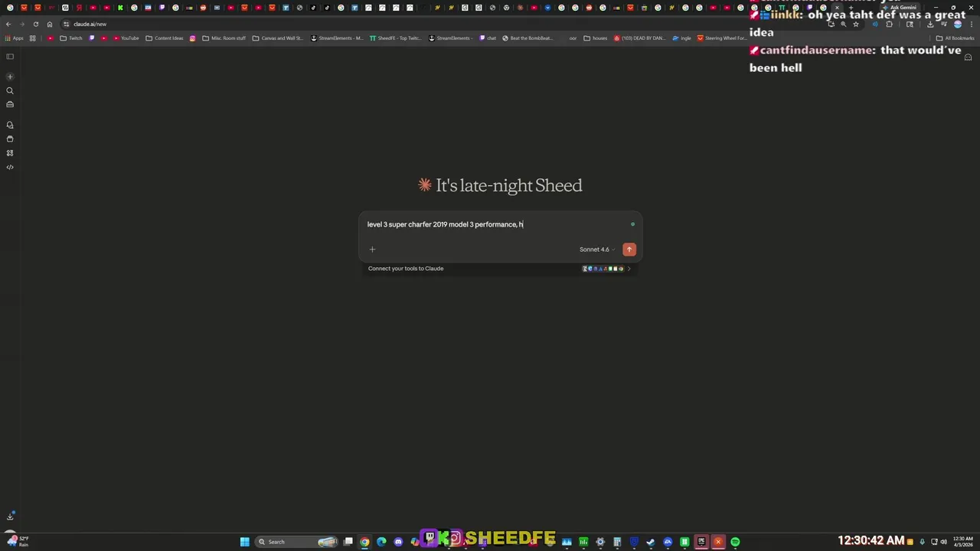Open the All Bookmarks folder
The height and width of the screenshot is (551, 980).
pos(955,38)
